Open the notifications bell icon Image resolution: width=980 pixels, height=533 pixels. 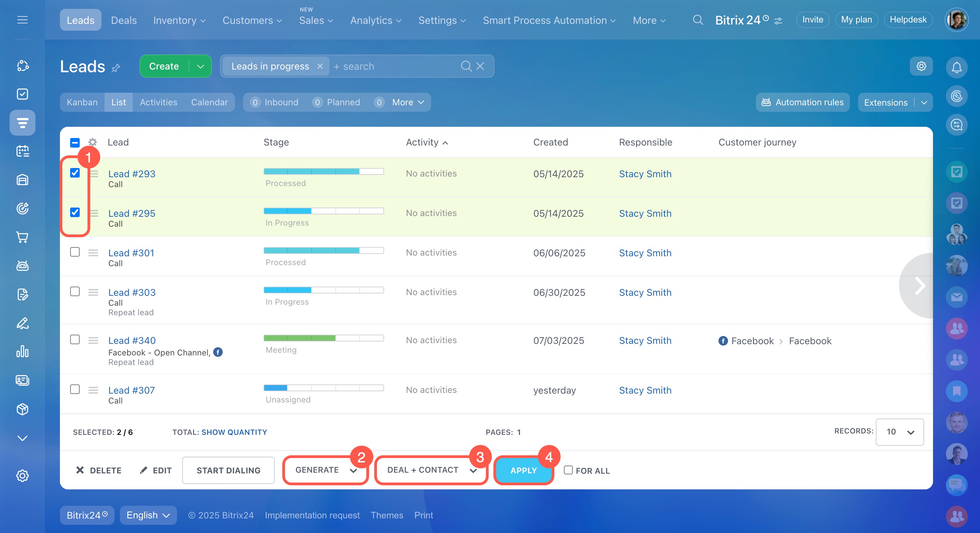(x=956, y=67)
